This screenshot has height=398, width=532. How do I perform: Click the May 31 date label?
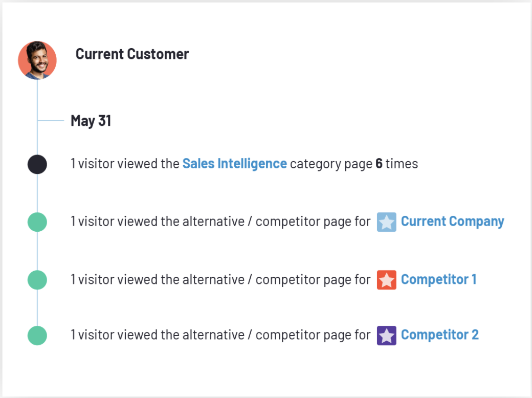click(91, 121)
